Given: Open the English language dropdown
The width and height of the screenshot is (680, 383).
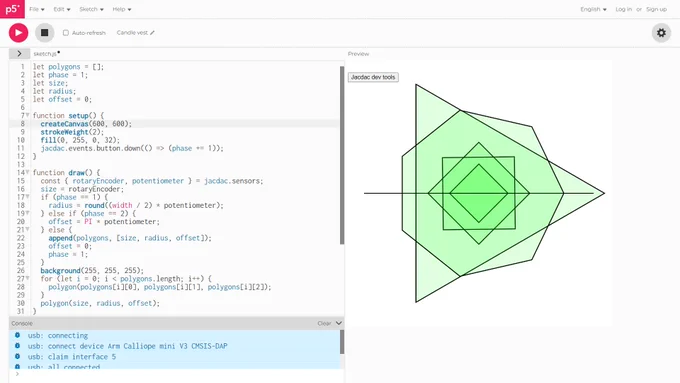Looking at the screenshot, I should pos(593,9).
